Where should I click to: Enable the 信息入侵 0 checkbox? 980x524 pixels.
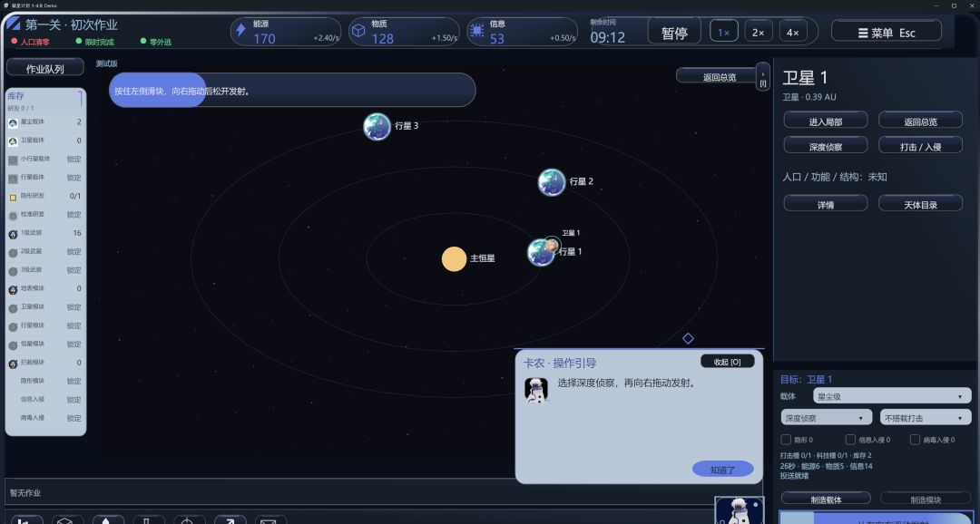pyautogui.click(x=850, y=440)
